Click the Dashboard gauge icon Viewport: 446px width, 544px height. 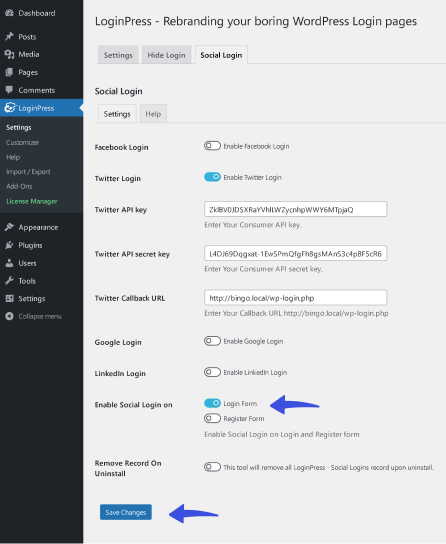click(9, 13)
